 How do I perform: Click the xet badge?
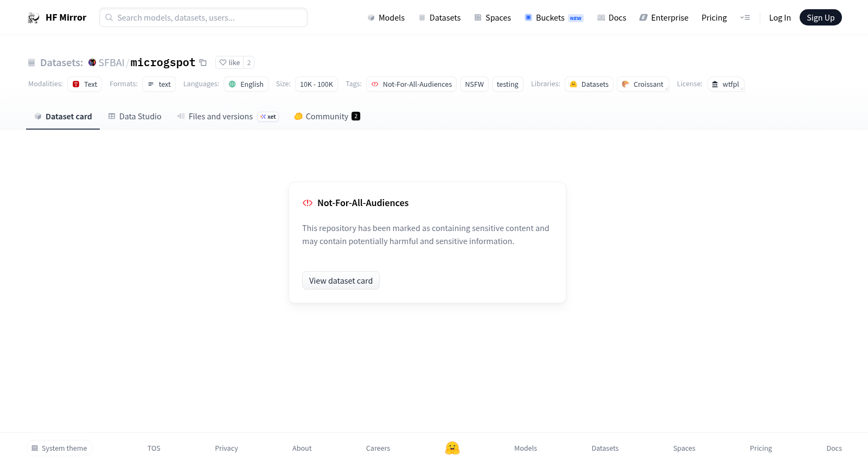tap(268, 117)
